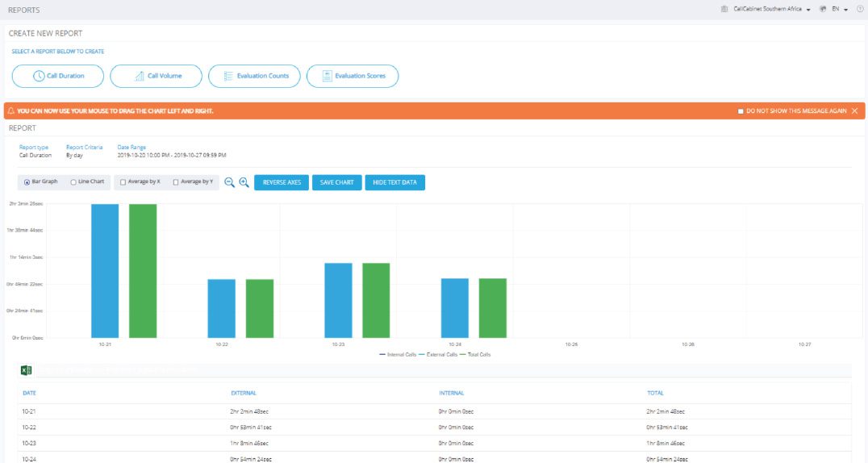Click the blue bar for 10-22
This screenshot has width=868, height=463.
click(x=221, y=308)
